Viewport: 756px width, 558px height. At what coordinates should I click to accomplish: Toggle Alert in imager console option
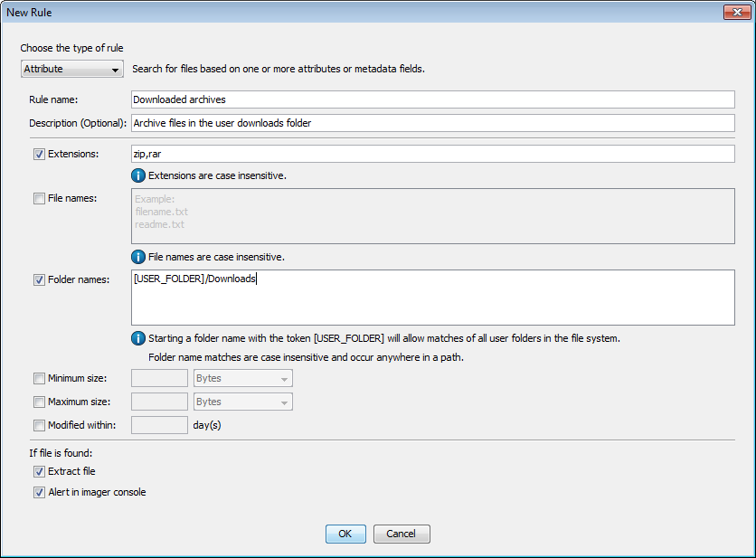coord(39,493)
